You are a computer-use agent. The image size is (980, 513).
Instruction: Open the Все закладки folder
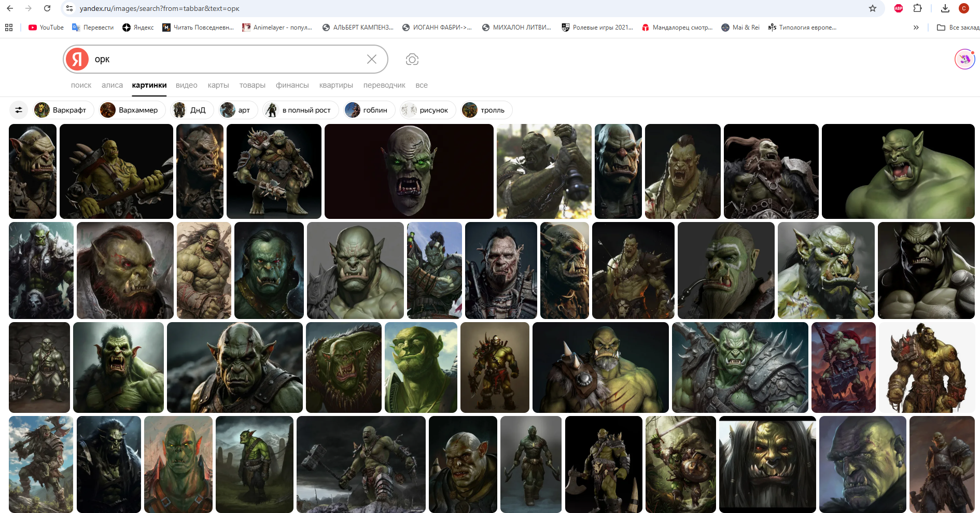(x=958, y=27)
